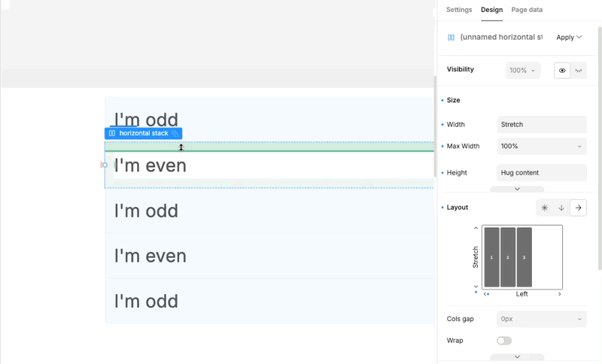Click the Height Hug content field
Screen dimensions: 602x364
click(x=542, y=173)
